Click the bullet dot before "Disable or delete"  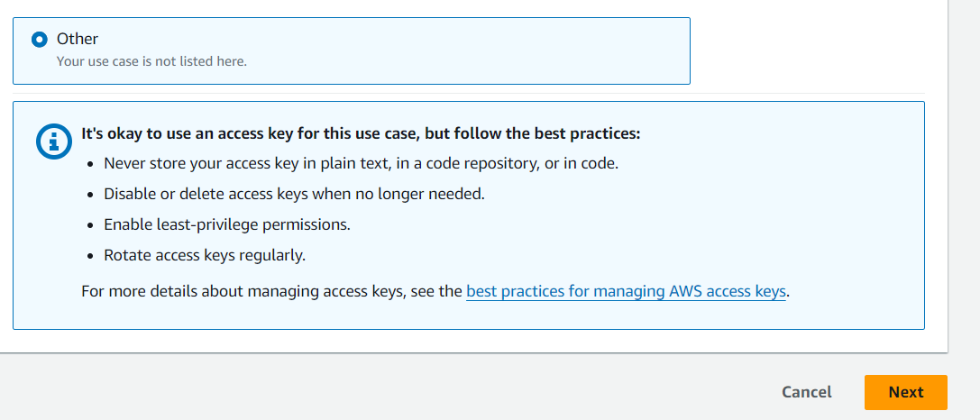tap(91, 195)
